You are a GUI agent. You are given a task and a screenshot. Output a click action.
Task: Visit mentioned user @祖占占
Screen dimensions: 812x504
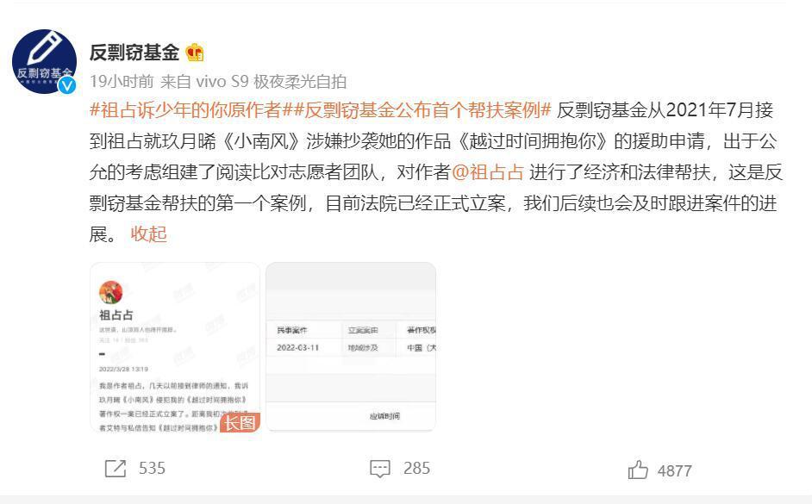click(488, 172)
